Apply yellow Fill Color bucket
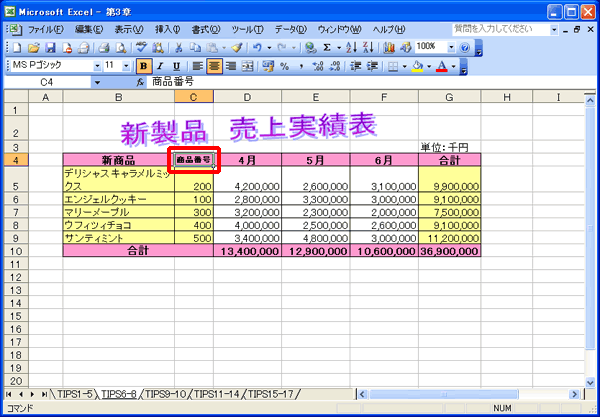The image size is (600, 417). tap(417, 67)
